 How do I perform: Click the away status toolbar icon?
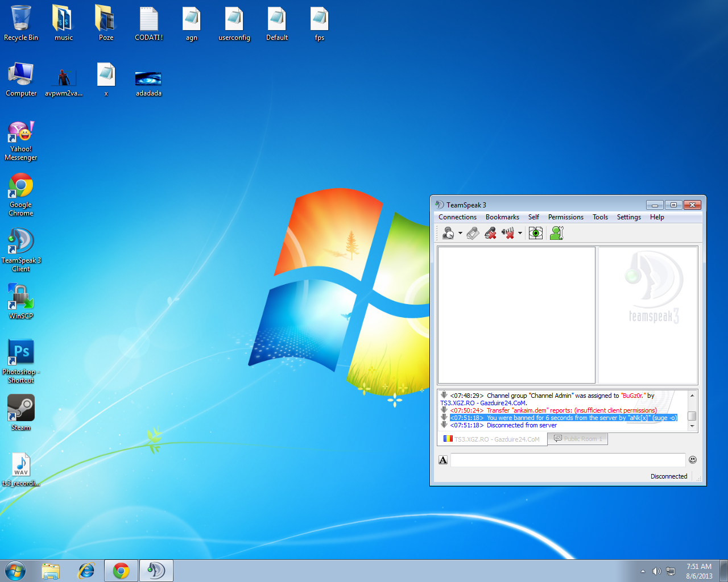448,233
